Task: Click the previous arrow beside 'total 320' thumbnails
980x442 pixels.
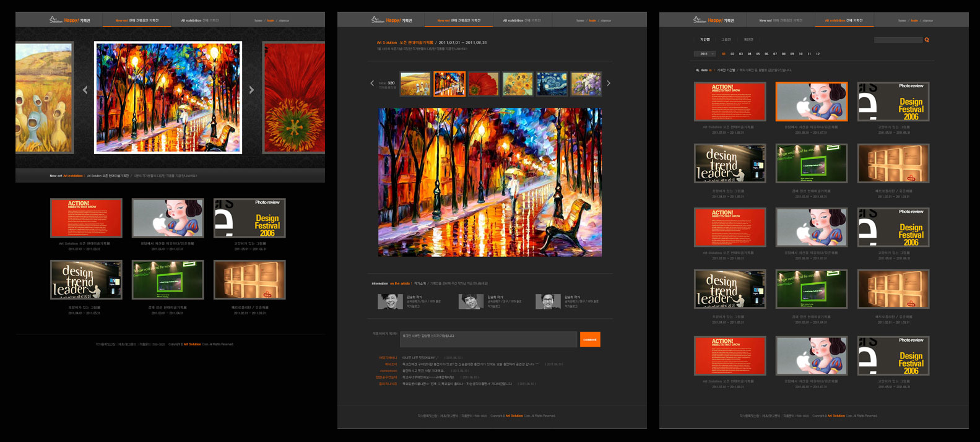Action: (372, 83)
